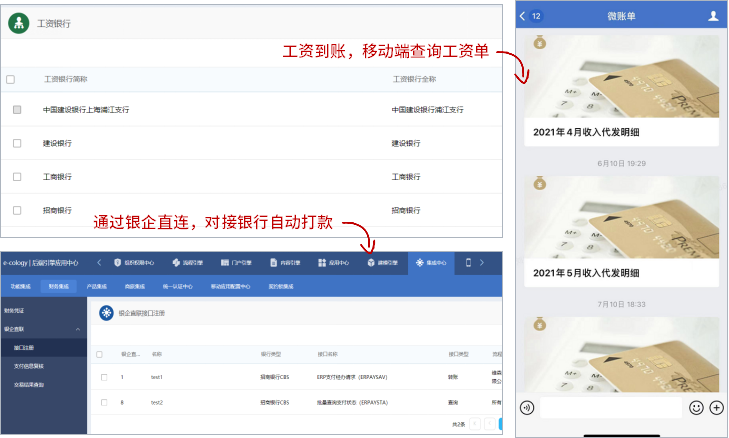This screenshot has height=438, width=729.
Task: Tap the back arrow in 微账单 header
Action: point(523,16)
